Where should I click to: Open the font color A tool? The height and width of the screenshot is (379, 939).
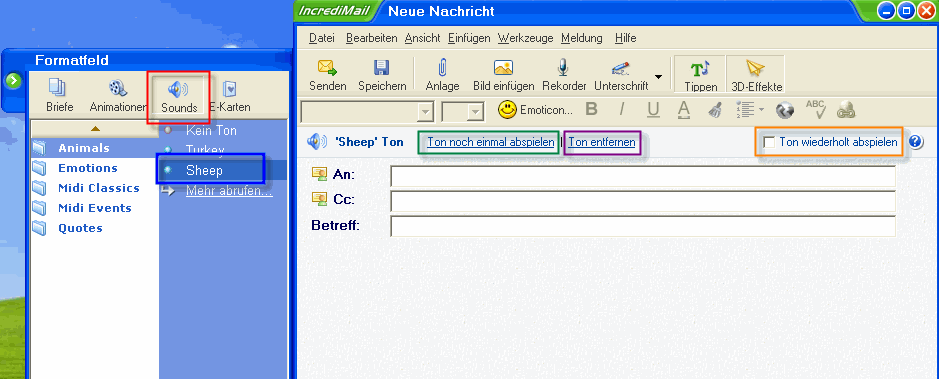[684, 110]
